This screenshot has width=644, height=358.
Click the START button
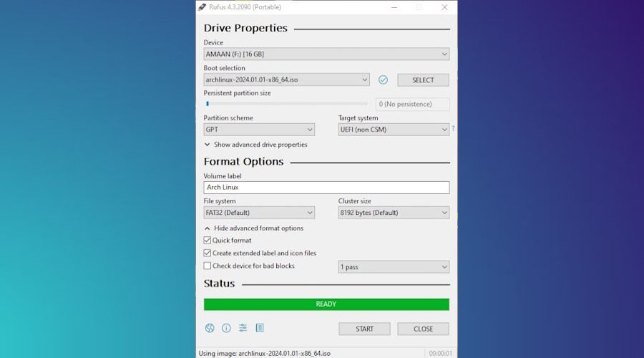tap(365, 329)
